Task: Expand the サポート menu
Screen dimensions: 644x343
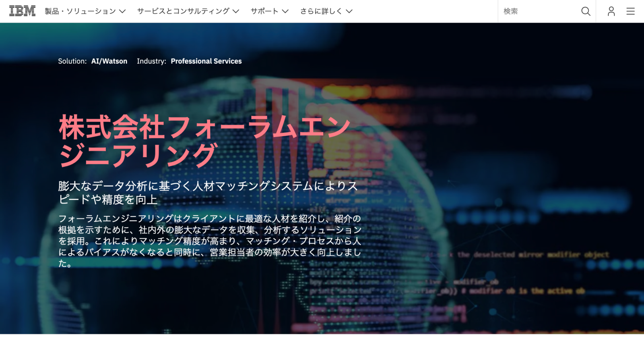Action: point(270,11)
